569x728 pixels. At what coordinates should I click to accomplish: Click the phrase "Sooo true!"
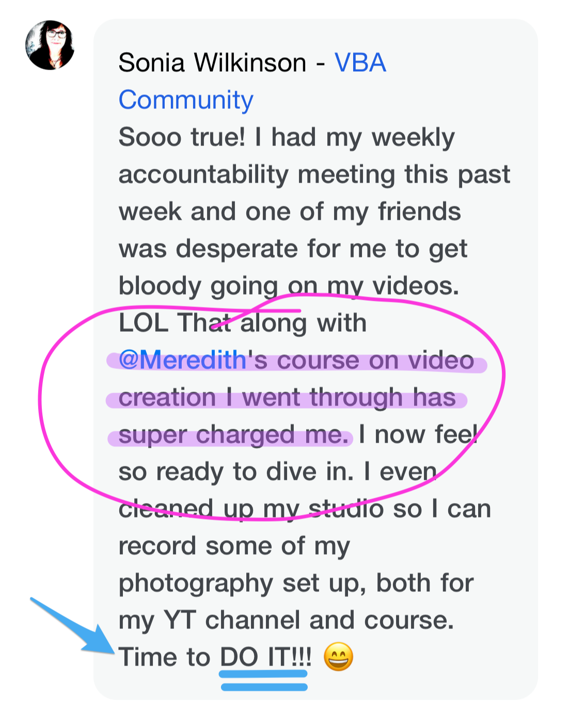[x=182, y=137]
